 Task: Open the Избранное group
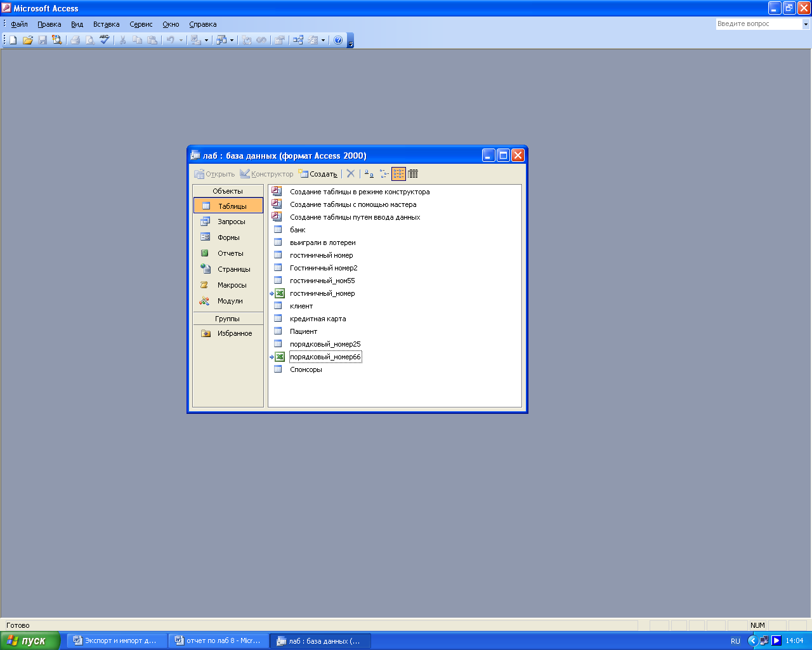(228, 333)
